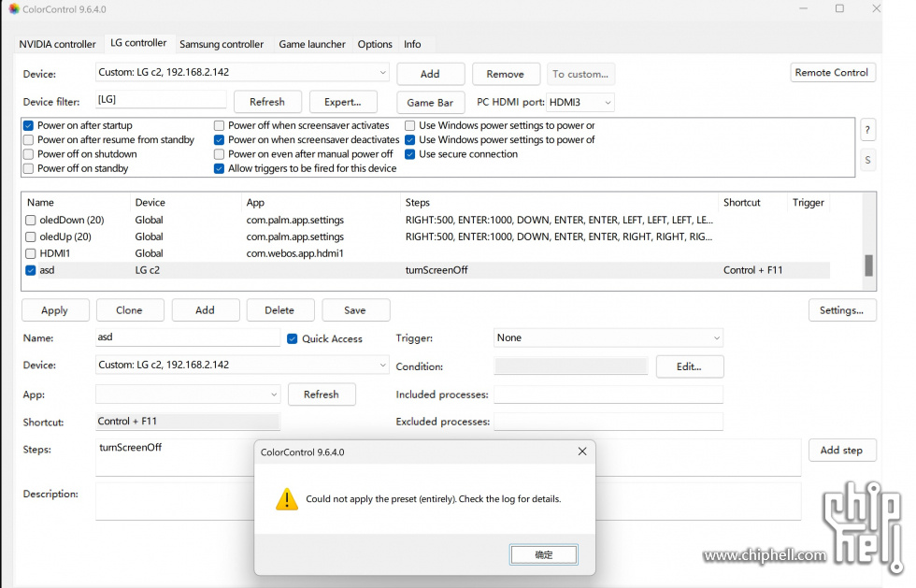This screenshot has width=916, height=588.
Task: Click Edit... next to Condition
Action: tap(690, 366)
